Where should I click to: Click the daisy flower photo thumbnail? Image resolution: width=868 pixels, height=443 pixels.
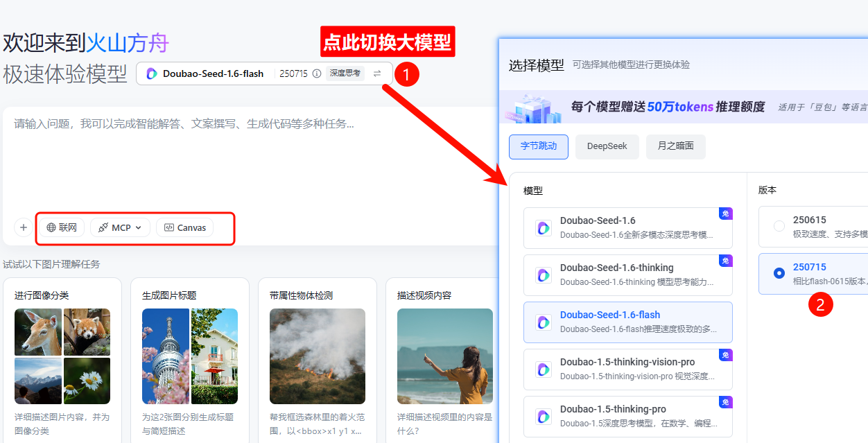tap(87, 381)
